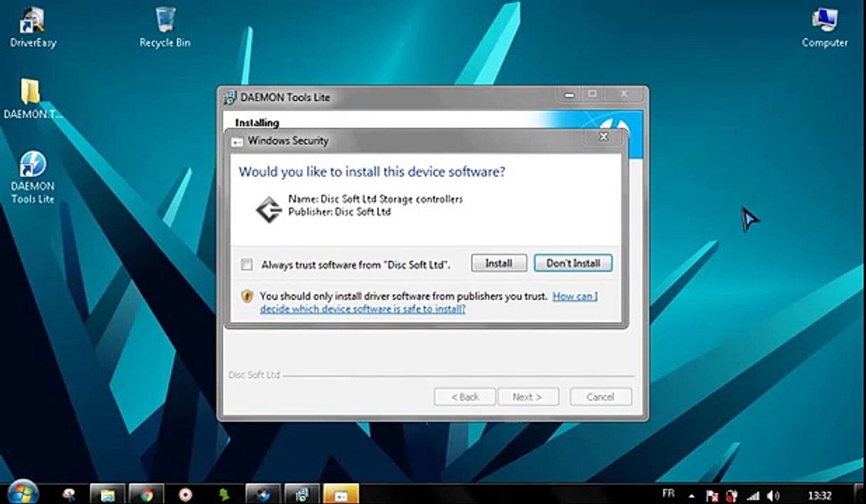Choose Don't Install in Windows Security
The width and height of the screenshot is (866, 504).
[x=573, y=263]
